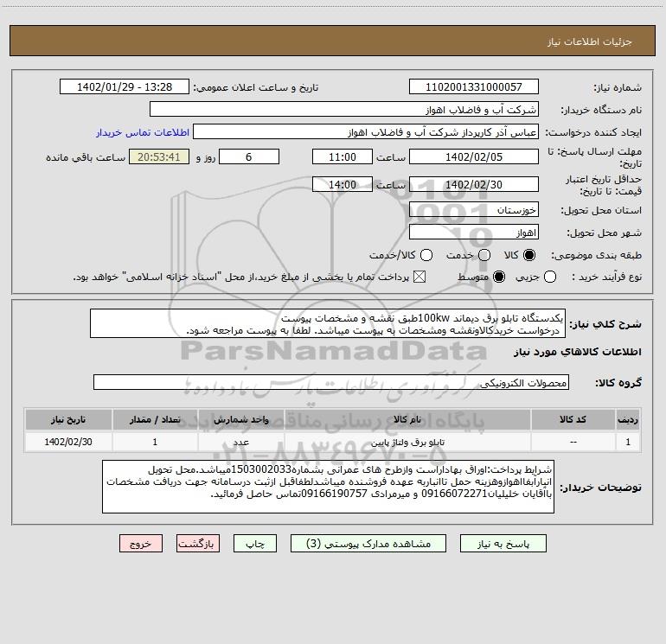Click the تعداد / مقدار column header
Screen dimensions: 666x644
pyautogui.click(x=155, y=420)
